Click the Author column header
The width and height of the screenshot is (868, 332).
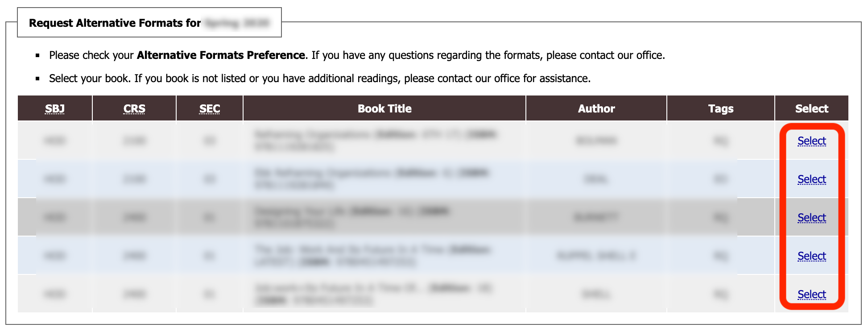pos(596,108)
